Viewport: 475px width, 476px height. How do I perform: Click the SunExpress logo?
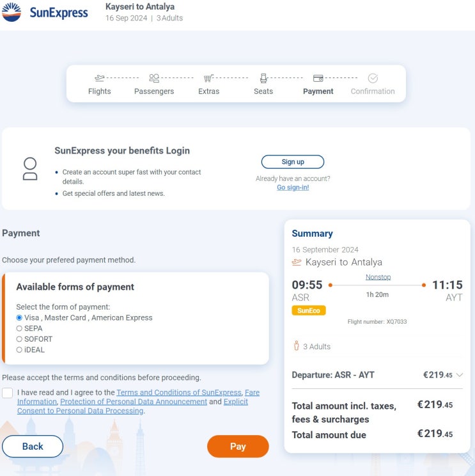pos(45,12)
